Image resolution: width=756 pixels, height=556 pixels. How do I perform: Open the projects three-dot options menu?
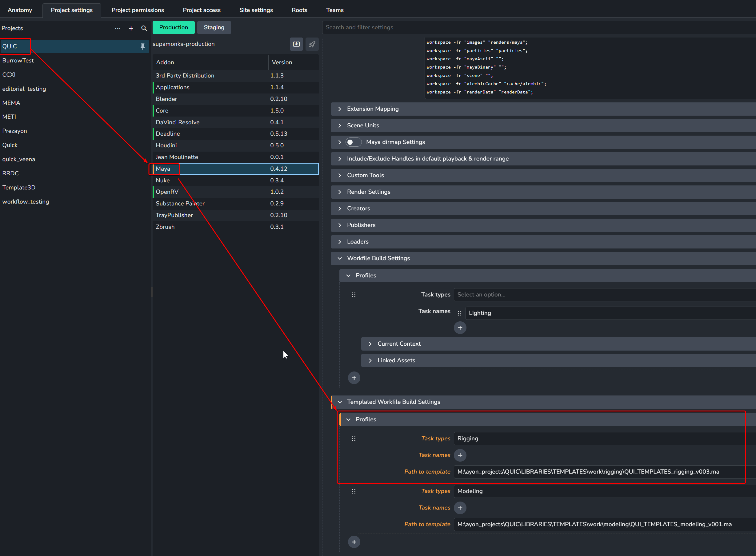click(x=118, y=29)
